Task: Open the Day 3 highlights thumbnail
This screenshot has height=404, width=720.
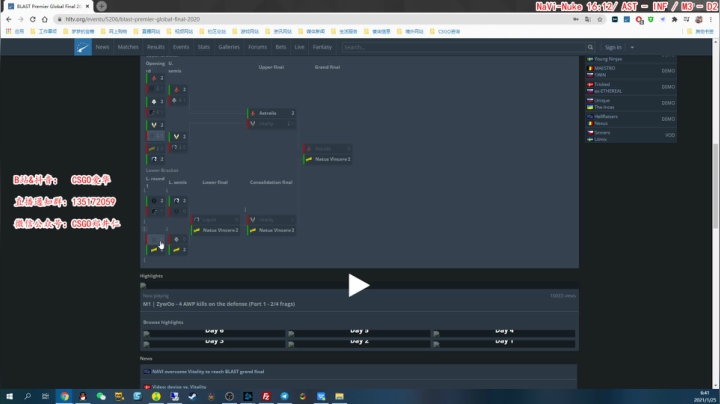Action: tap(214, 343)
